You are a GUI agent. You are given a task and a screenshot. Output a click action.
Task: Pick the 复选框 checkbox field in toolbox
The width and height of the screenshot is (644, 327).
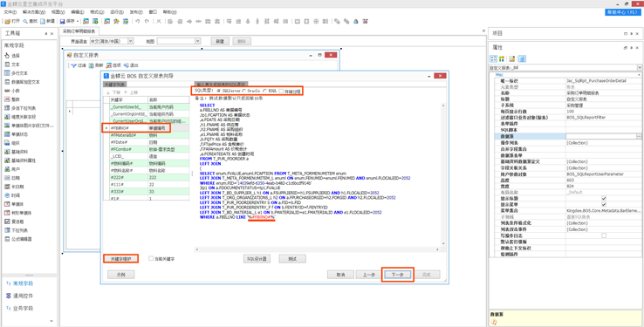[14, 221]
